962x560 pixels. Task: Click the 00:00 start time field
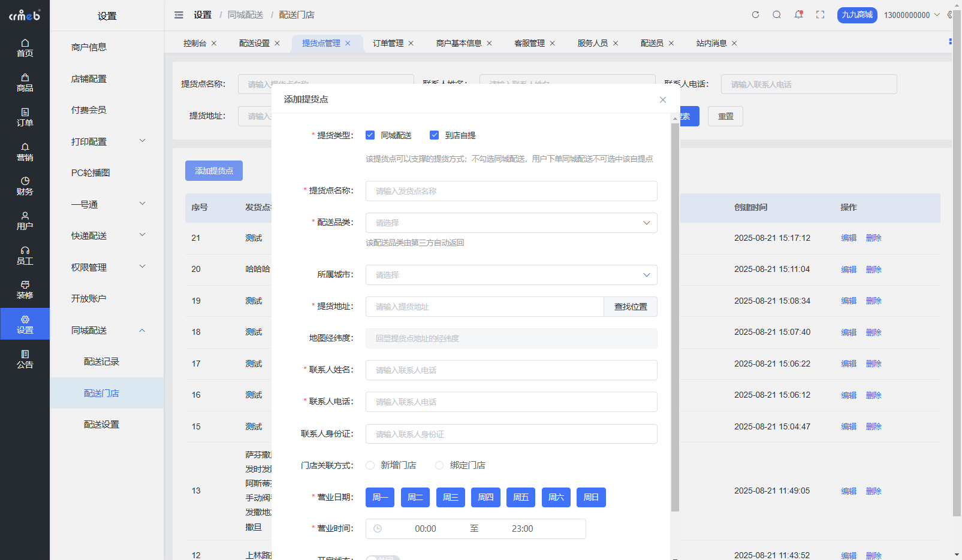426,529
